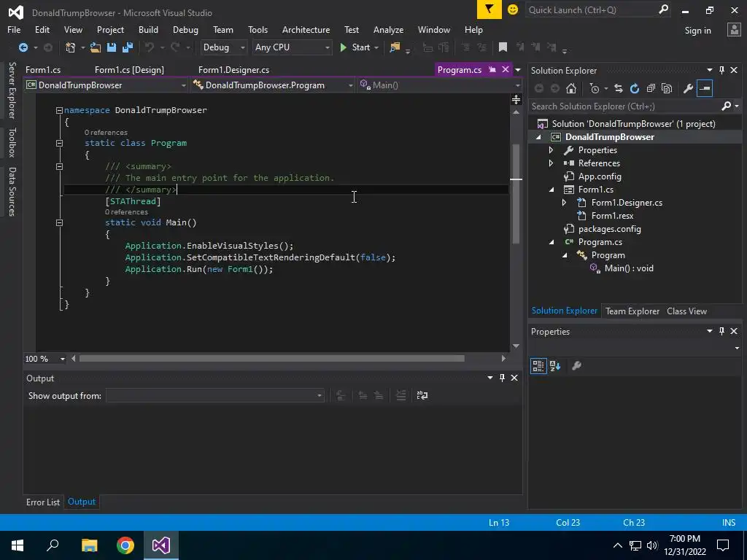Open the Team Explorer tab
This screenshot has width=747, height=560.
coord(632,311)
